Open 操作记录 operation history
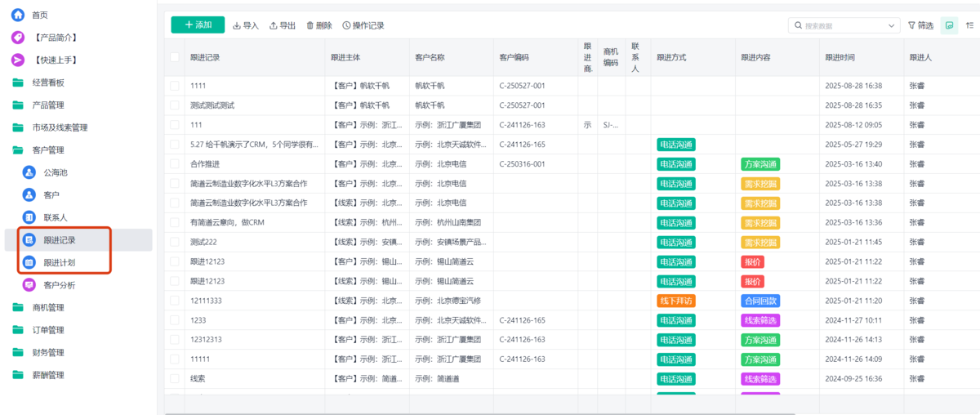The width and height of the screenshot is (980, 415). [363, 25]
